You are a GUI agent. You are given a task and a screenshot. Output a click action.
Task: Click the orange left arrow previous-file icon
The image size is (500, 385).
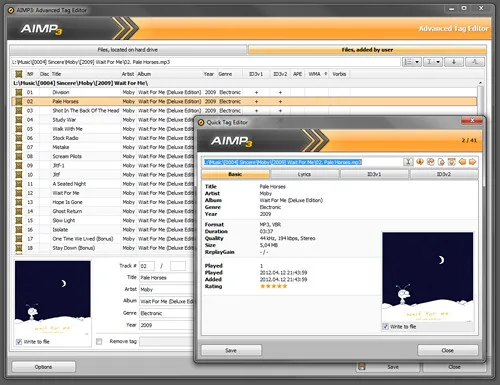coord(462,162)
